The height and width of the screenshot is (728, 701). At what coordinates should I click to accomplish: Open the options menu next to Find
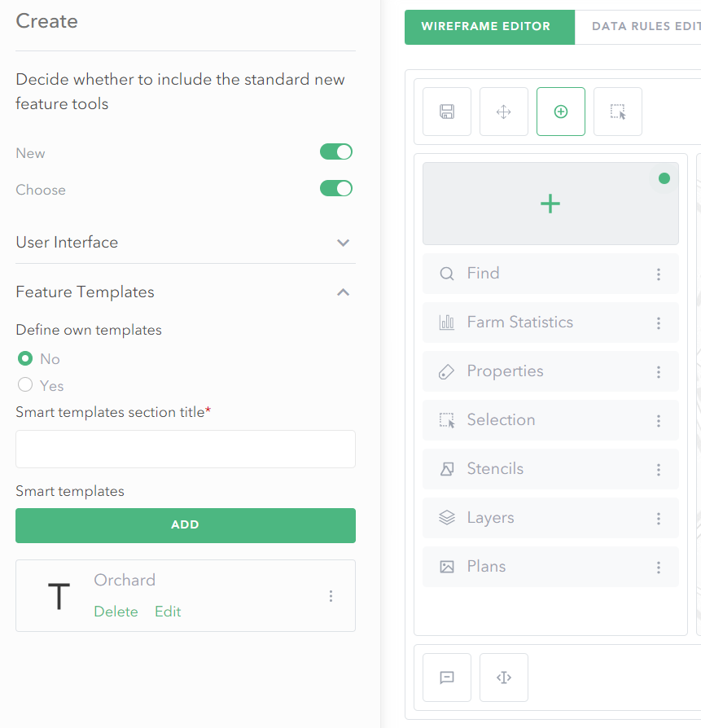659,274
